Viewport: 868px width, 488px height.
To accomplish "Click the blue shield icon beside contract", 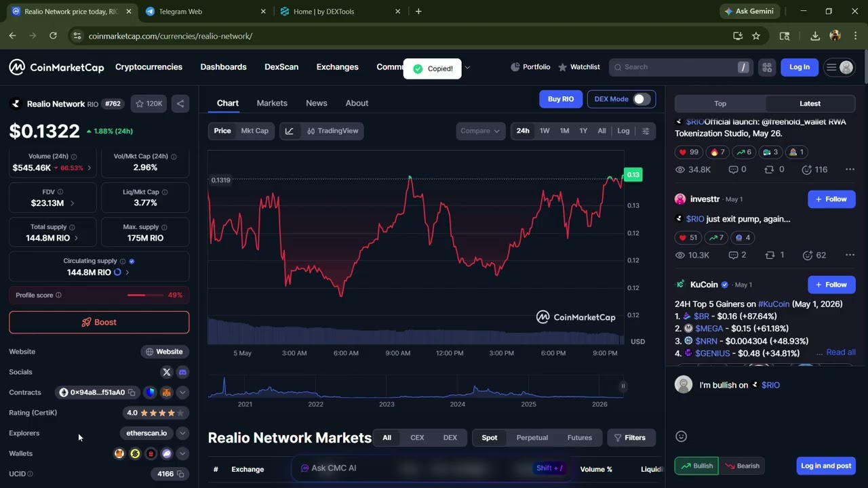I will coord(151,392).
